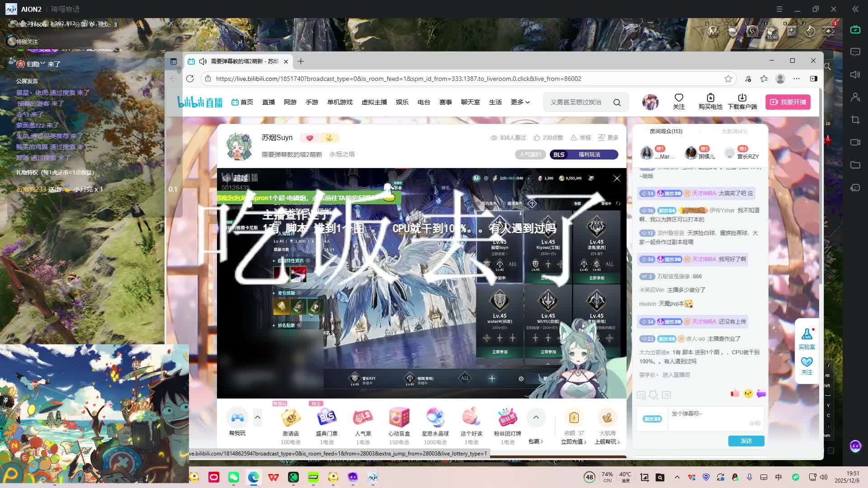868x488 pixels.
Task: Open the 网游 navigation menu item
Action: click(290, 102)
